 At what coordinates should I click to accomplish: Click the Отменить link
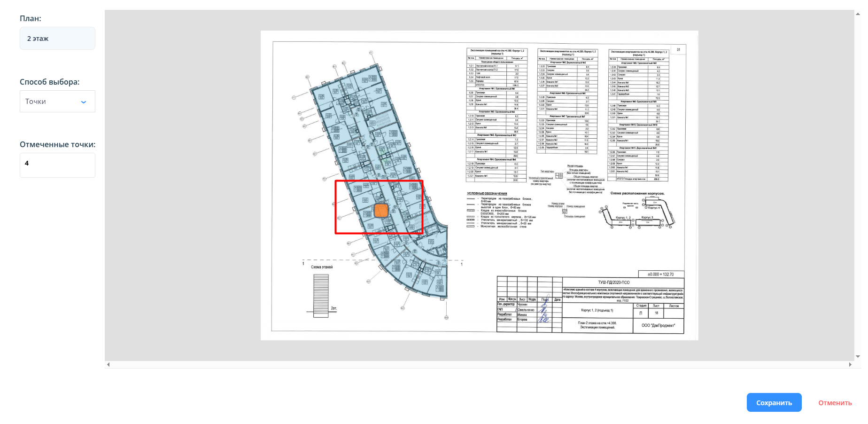click(835, 403)
